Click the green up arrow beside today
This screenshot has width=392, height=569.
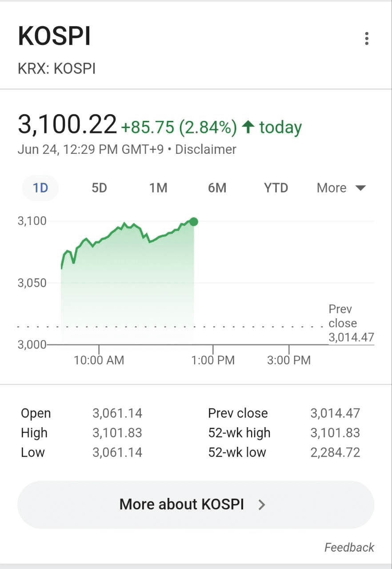coord(248,128)
